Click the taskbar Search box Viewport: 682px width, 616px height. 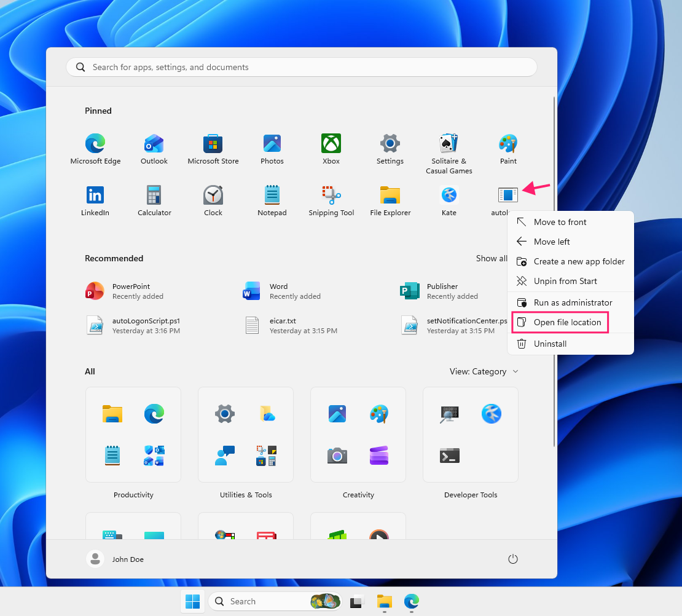[x=275, y=601]
